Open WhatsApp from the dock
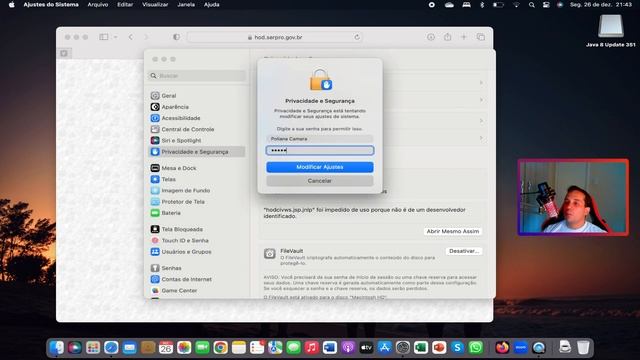The height and width of the screenshot is (360, 640). 476,348
